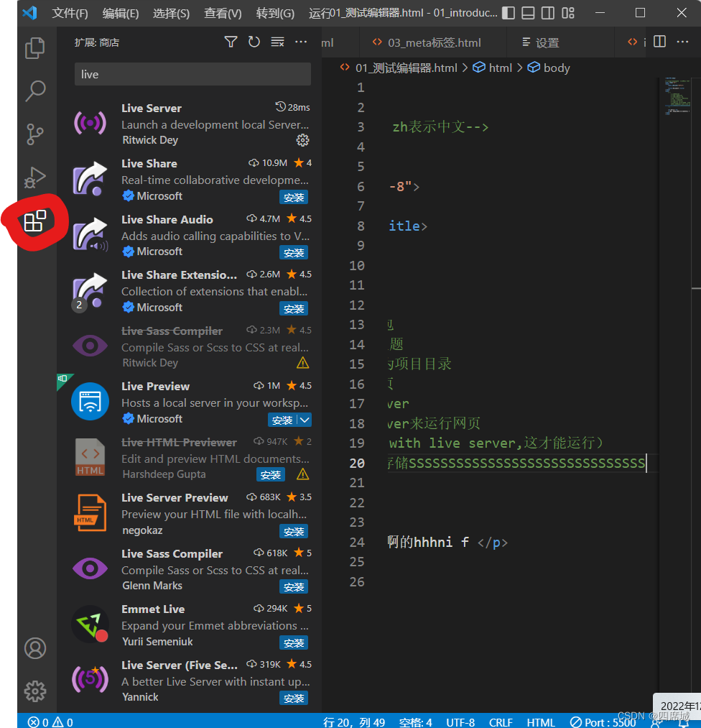The height and width of the screenshot is (728, 701).
Task: Clear the extension search results
Action: tap(277, 42)
